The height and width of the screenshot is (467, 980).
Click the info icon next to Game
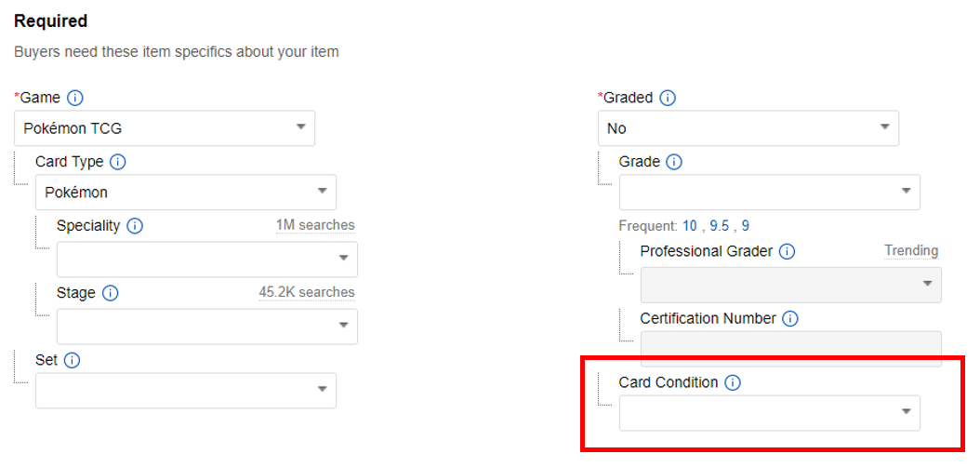coord(75,99)
